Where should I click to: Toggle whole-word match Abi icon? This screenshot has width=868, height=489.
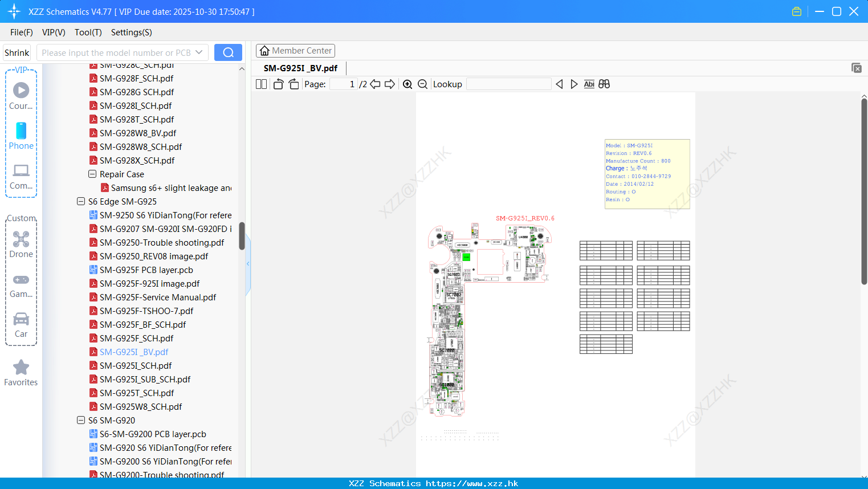pos(589,84)
